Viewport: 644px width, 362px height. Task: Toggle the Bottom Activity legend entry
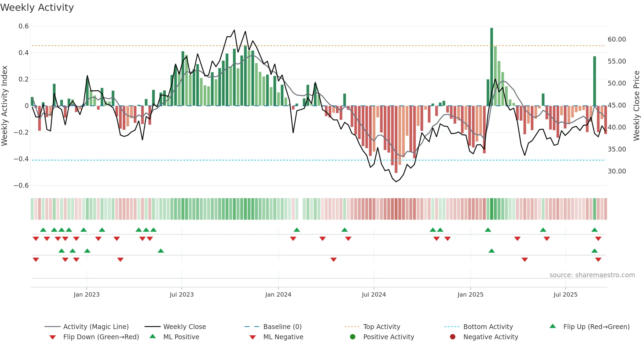[479, 327]
